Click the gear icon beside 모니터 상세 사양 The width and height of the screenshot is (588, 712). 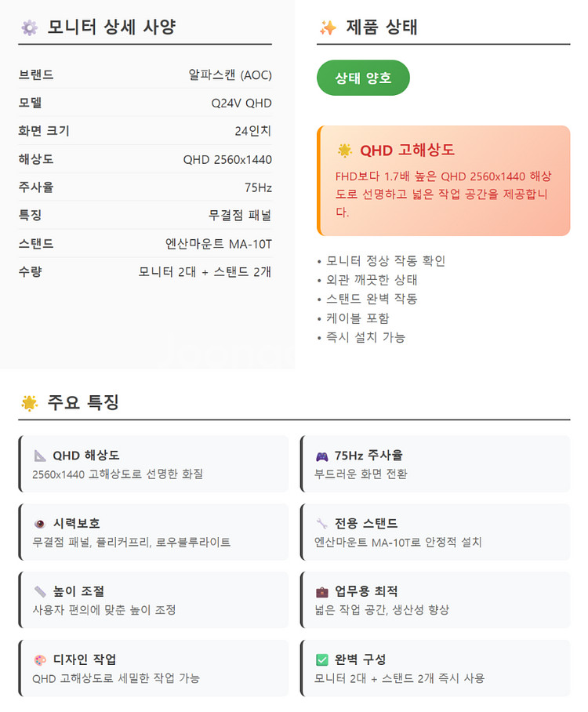point(29,27)
